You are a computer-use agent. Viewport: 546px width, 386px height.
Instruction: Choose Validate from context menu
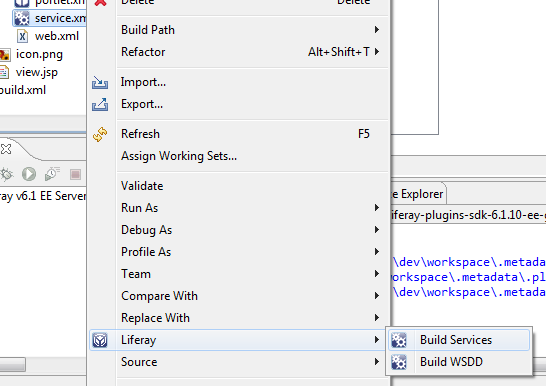coord(239,186)
